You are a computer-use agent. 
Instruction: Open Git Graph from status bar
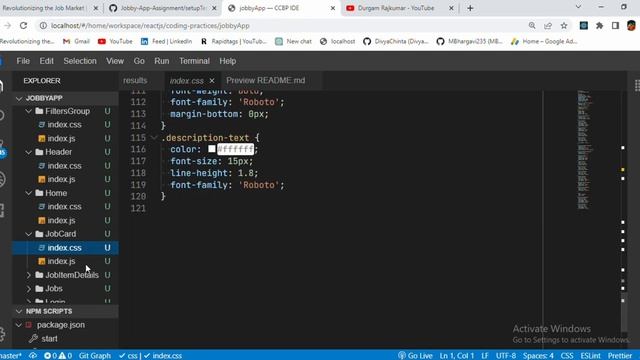pyautogui.click(x=95, y=356)
